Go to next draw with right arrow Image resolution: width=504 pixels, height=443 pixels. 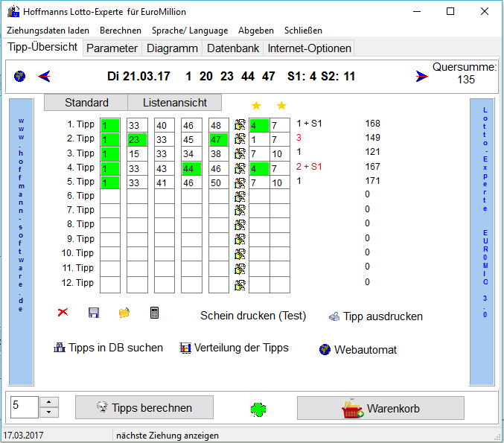[x=421, y=77]
